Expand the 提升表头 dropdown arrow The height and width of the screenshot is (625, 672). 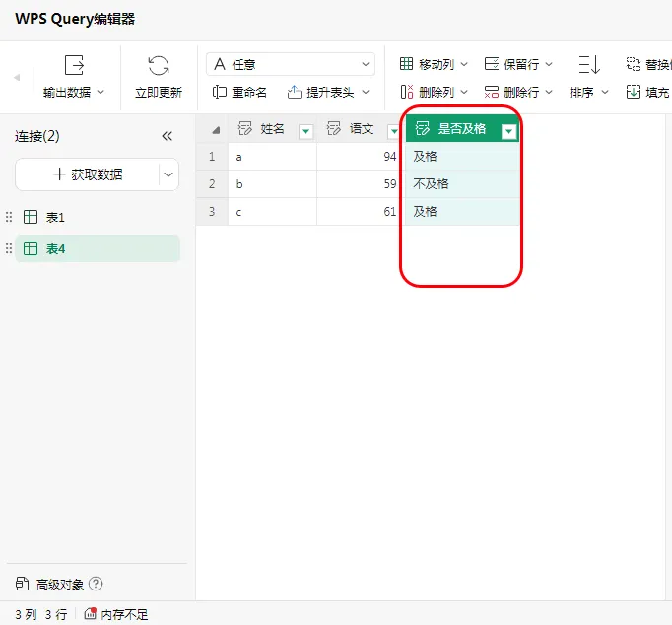[366, 92]
